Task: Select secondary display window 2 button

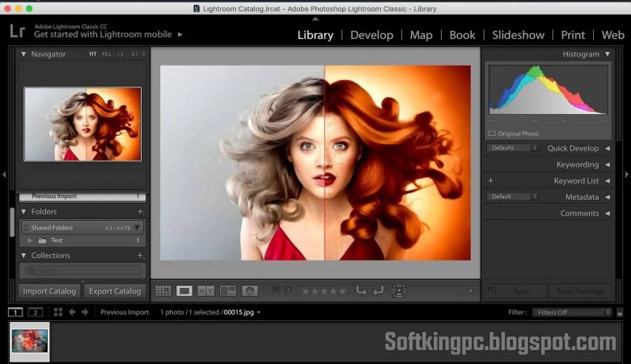Action: pyautogui.click(x=35, y=312)
